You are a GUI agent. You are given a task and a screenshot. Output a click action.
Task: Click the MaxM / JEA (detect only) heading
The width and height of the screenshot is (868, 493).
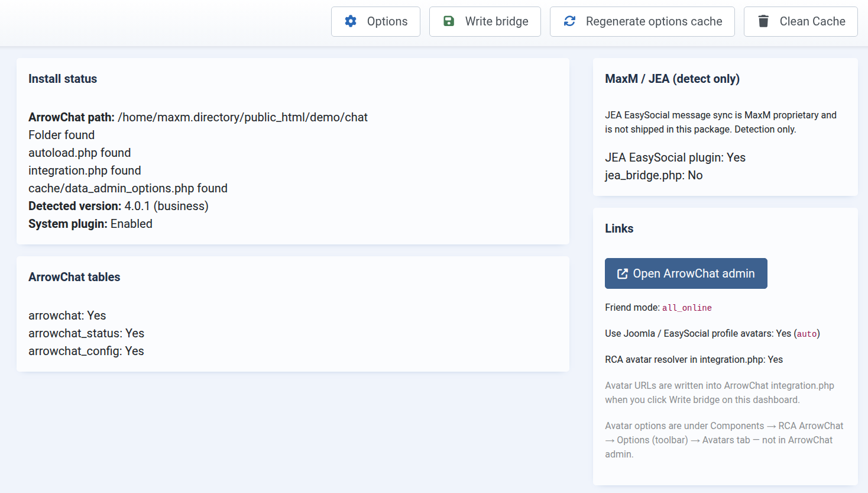pos(672,79)
